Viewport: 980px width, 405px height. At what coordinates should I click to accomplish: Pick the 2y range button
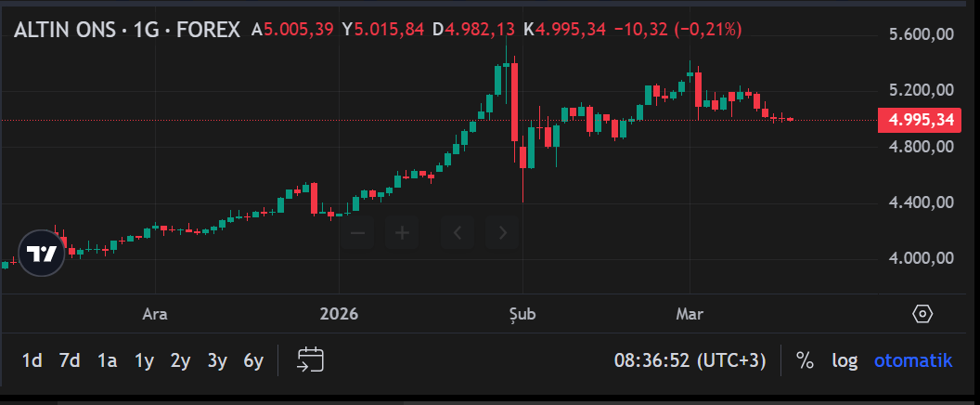(x=180, y=361)
